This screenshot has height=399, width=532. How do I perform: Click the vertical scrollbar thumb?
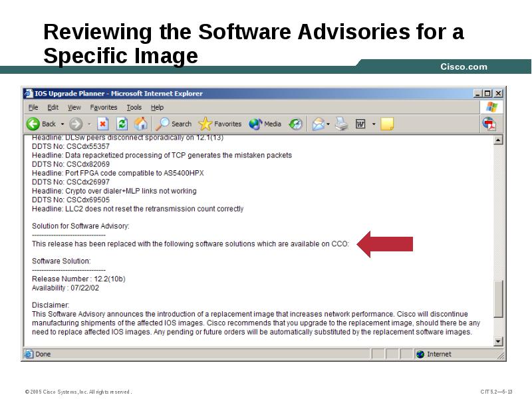pos(497,299)
